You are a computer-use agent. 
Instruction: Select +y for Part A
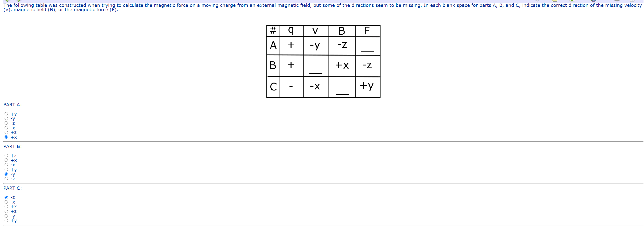pos(6,114)
